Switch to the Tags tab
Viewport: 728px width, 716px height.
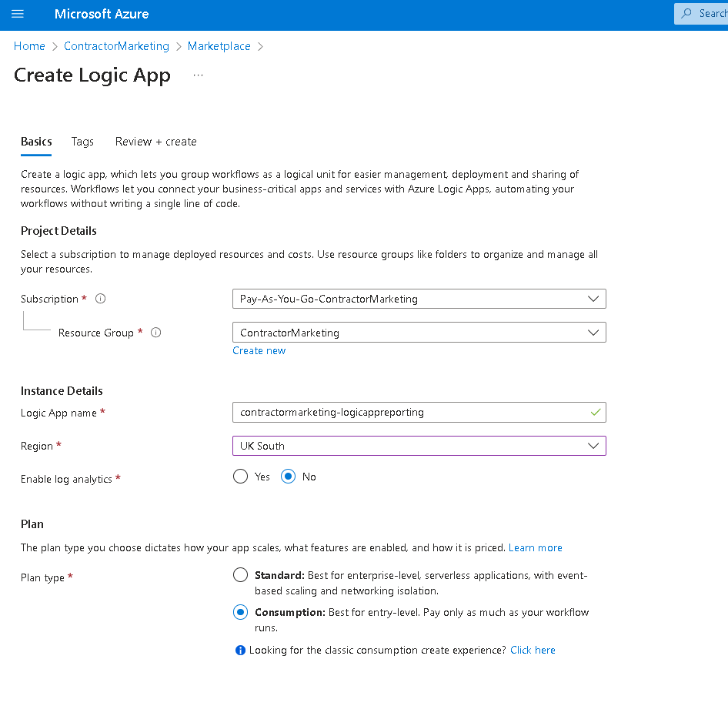pyautogui.click(x=82, y=142)
